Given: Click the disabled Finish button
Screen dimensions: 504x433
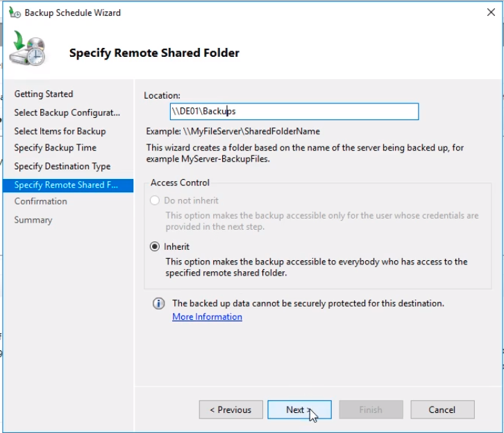Looking at the screenshot, I should click(371, 409).
